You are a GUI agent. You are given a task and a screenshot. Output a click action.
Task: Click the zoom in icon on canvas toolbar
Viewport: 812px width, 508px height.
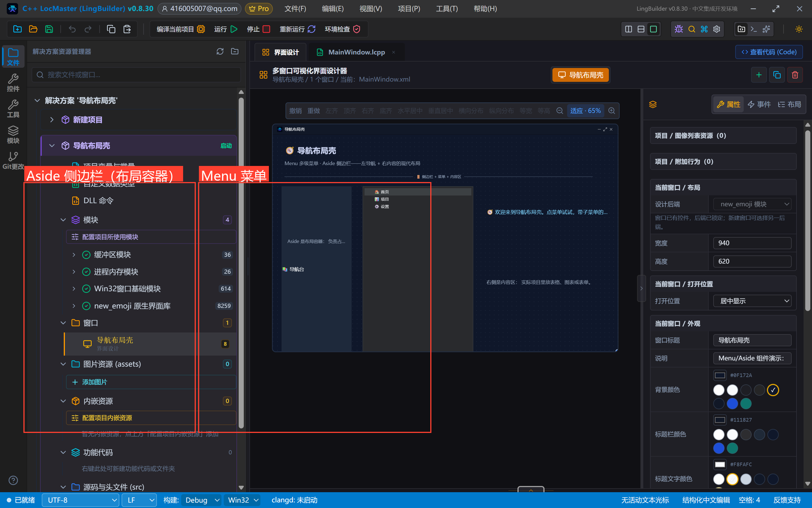point(611,111)
